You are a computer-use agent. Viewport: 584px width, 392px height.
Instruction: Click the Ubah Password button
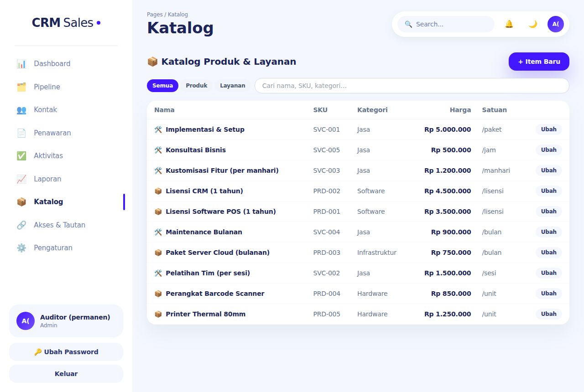click(x=66, y=352)
